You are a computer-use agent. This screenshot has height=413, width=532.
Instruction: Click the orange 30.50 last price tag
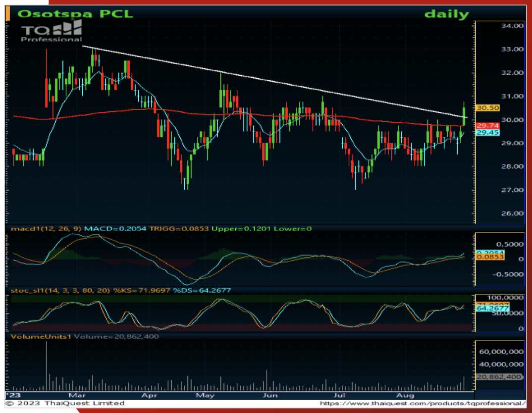487,108
